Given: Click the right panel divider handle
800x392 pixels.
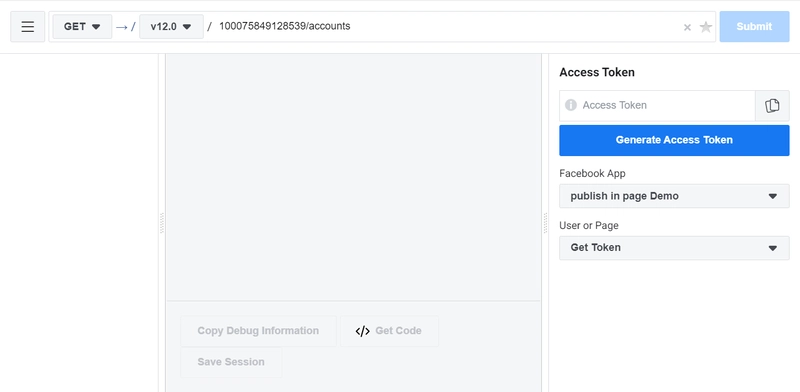Looking at the screenshot, I should 545,223.
